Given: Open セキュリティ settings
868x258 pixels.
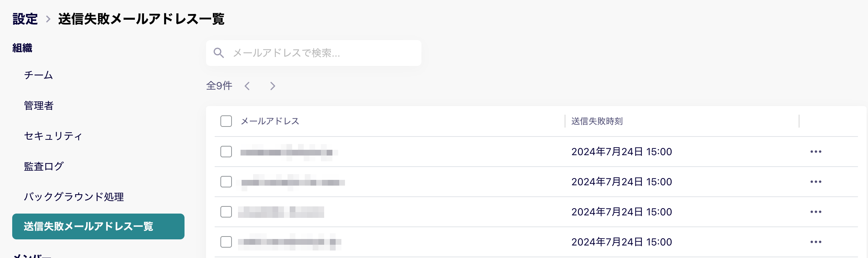Looking at the screenshot, I should [x=52, y=136].
